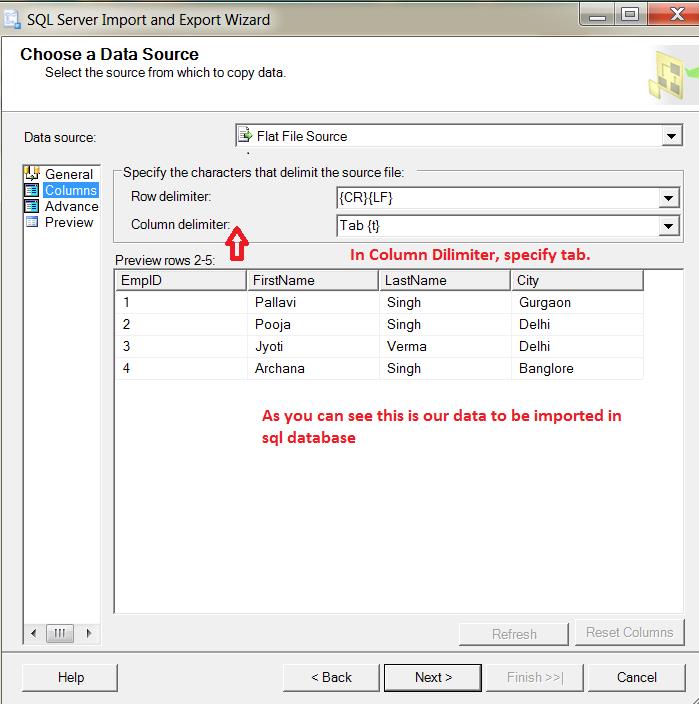Open the Data source dropdown
This screenshot has height=704, width=699.
click(x=670, y=137)
